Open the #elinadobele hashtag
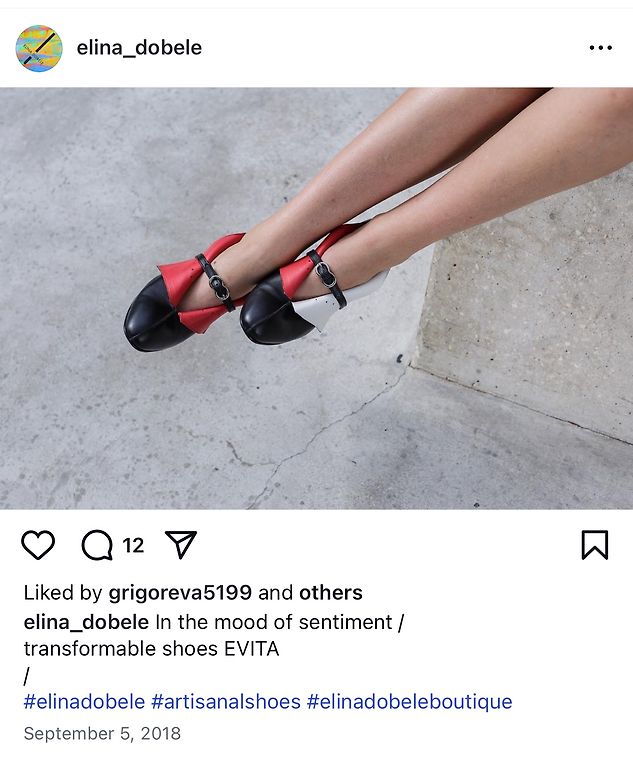Screen dimensions: 633x768 (84, 701)
